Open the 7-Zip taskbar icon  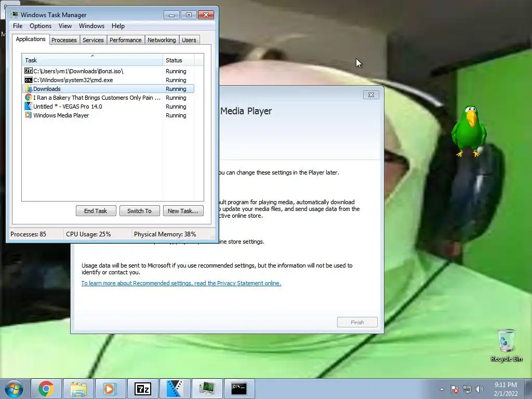click(x=143, y=389)
